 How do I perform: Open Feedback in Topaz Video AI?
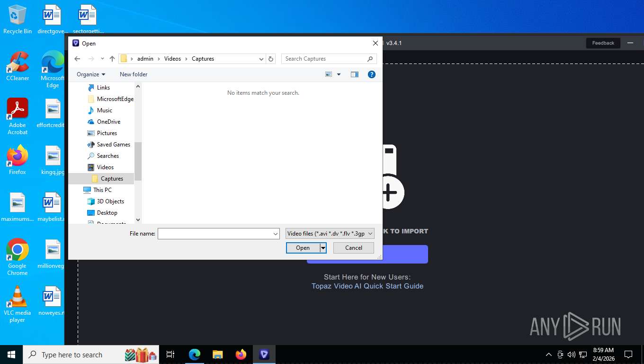coord(603,43)
